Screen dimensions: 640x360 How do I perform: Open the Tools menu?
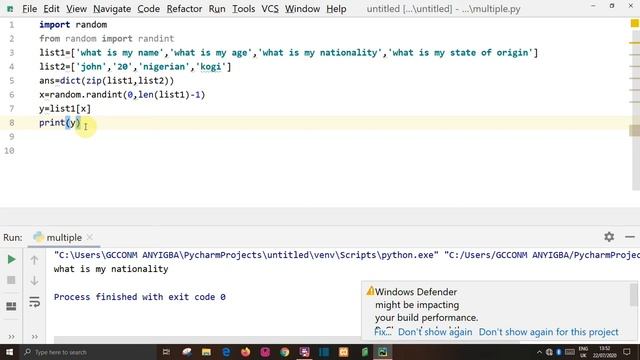(243, 9)
